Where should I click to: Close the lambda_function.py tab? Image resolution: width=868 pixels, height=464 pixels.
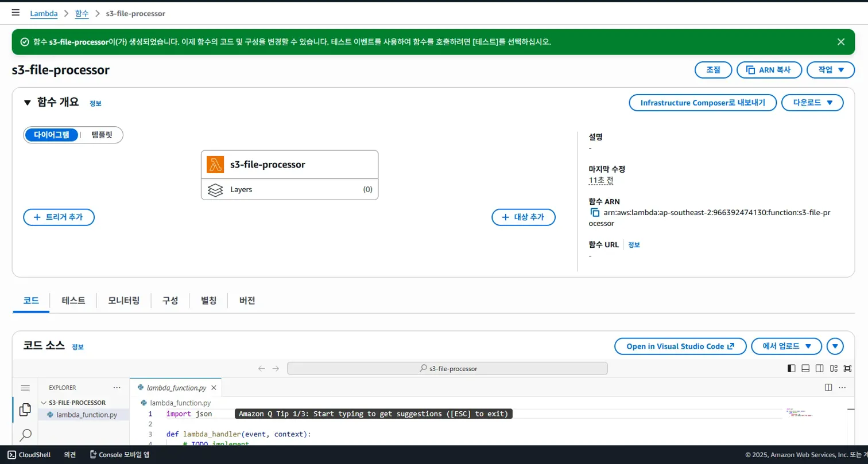[x=214, y=388]
